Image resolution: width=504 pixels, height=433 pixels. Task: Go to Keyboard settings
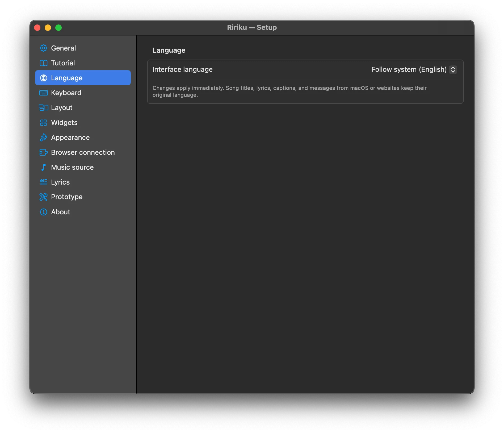83,93
